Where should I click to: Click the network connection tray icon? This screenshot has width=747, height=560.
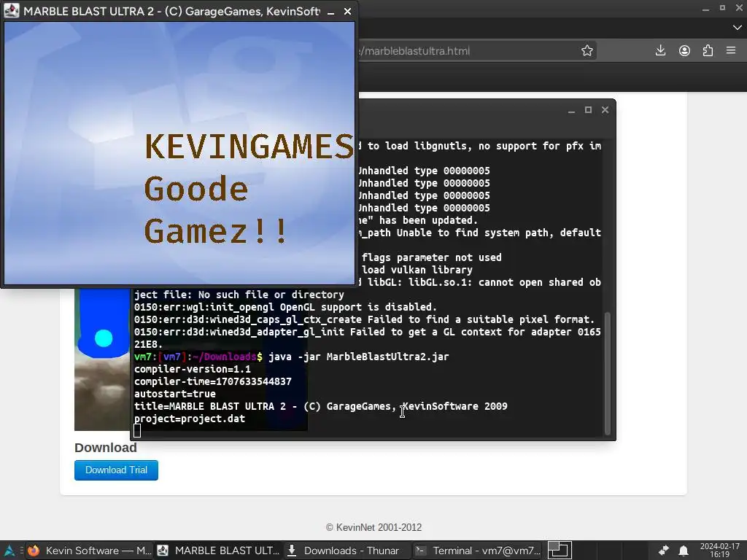point(664,551)
